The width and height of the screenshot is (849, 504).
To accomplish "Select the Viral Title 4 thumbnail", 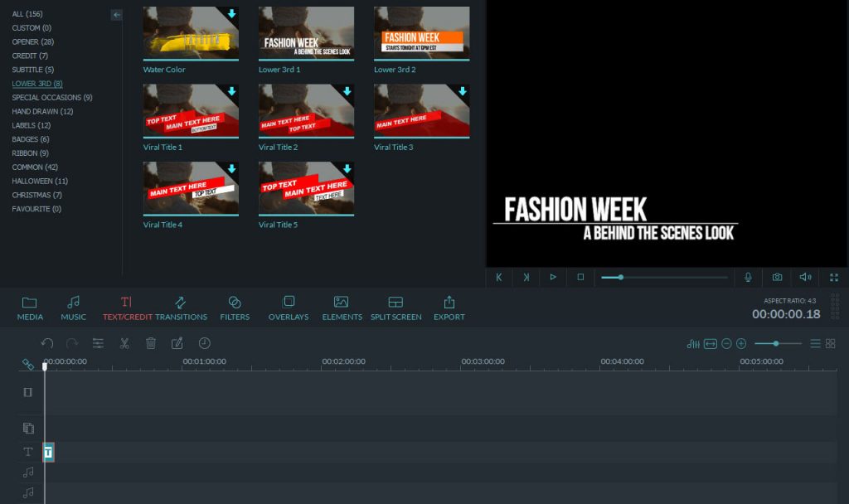I will pos(191,188).
